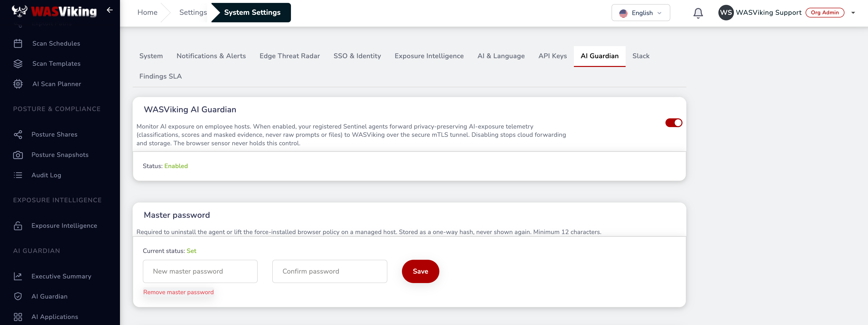Open Scan Templates in sidebar
The height and width of the screenshot is (325, 868).
tap(56, 64)
